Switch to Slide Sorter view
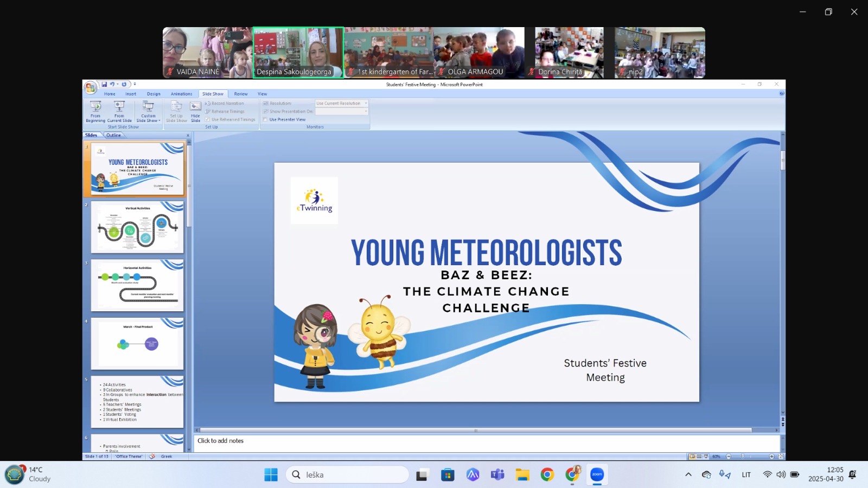868x488 pixels. pyautogui.click(x=699, y=457)
